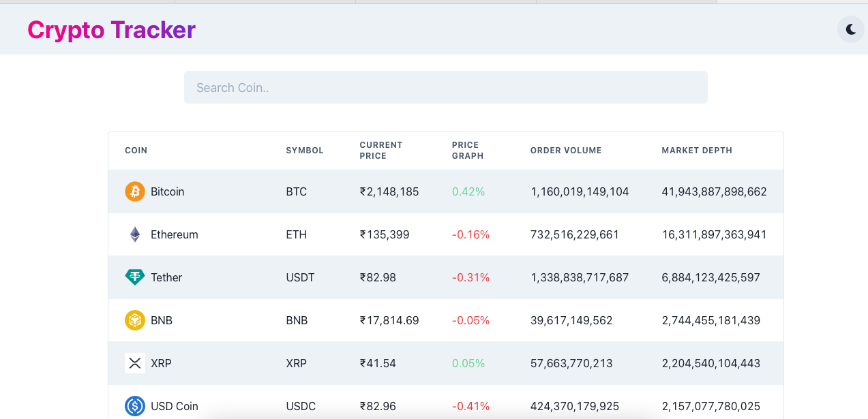Screen dimensions: 868x419
Task: Select the BNB coin name text
Action: [162, 320]
